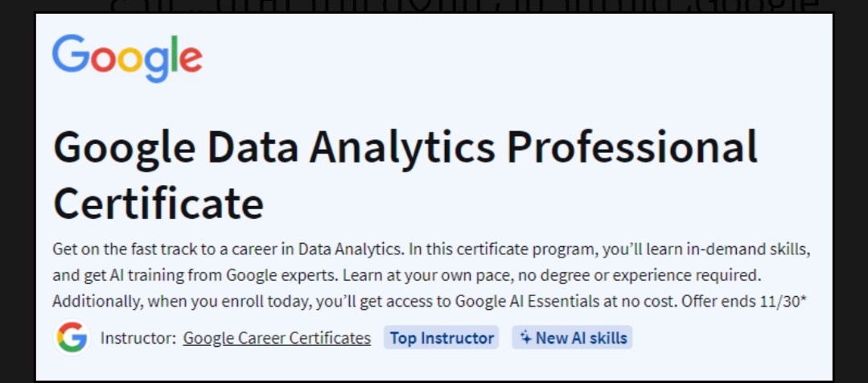Select the Top Instructor badge
This screenshot has height=383, width=868.
tap(441, 338)
